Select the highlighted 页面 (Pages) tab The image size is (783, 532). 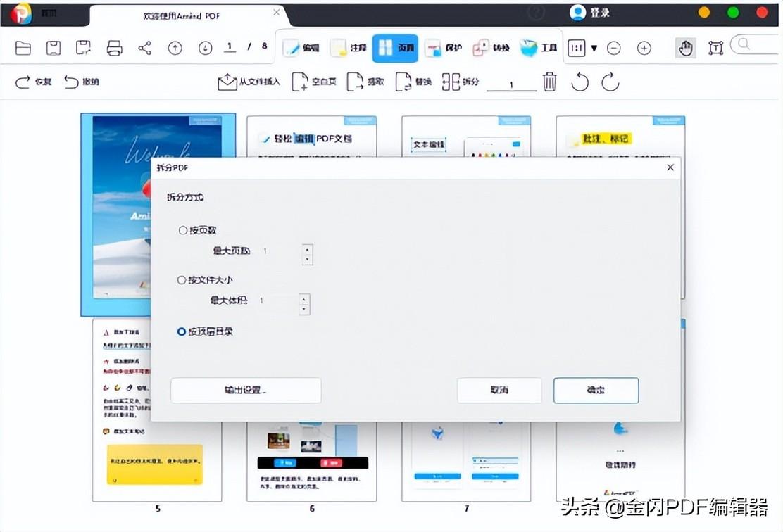395,48
